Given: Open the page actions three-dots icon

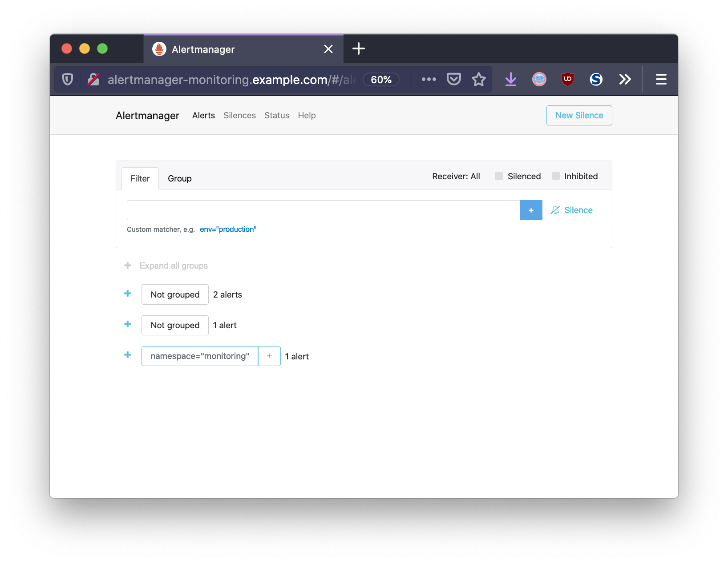Looking at the screenshot, I should (429, 80).
